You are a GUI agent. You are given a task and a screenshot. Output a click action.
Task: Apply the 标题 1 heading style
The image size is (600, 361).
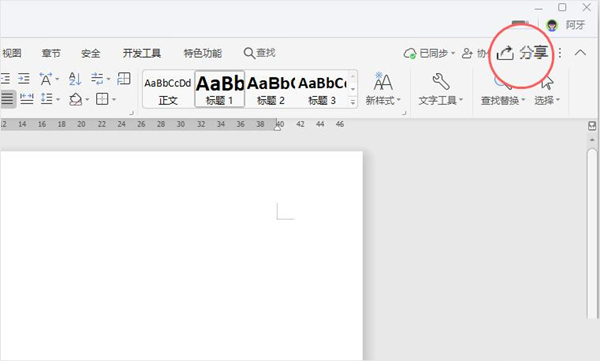point(220,88)
